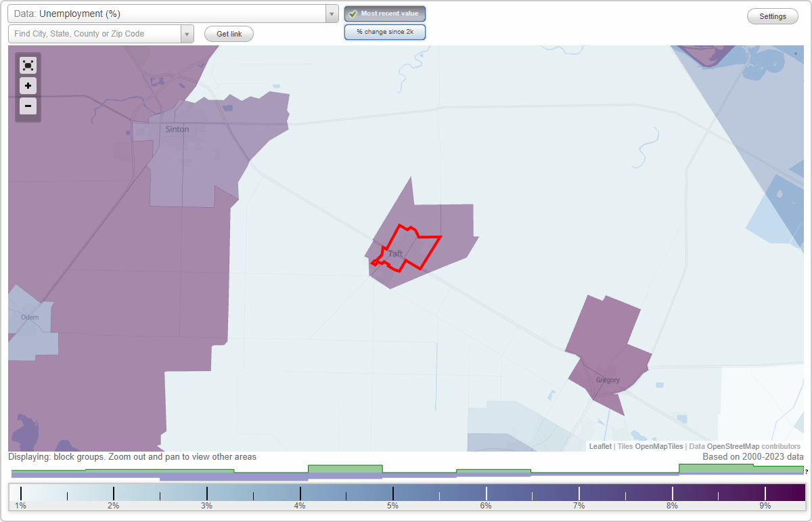Screen dimensions: 812x522
Task: Switch to % change since 2k view
Action: [385, 31]
